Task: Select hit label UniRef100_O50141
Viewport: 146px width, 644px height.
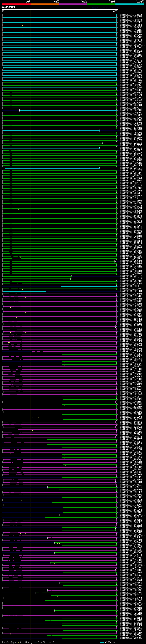Action: pos(131,583)
